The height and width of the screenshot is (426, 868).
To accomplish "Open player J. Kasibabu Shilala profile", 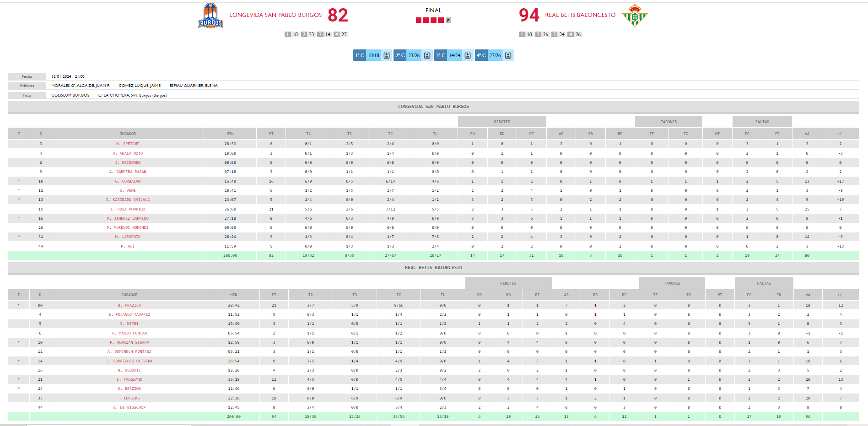I will [x=128, y=200].
